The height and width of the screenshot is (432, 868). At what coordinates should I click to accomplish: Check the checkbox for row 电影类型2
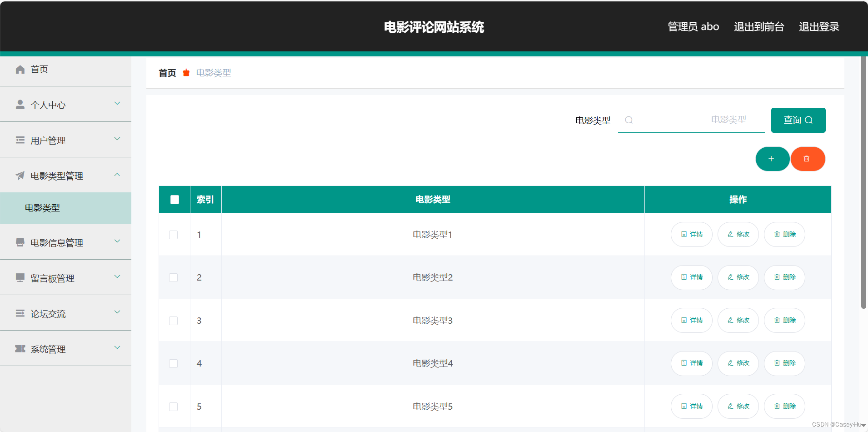coord(173,277)
